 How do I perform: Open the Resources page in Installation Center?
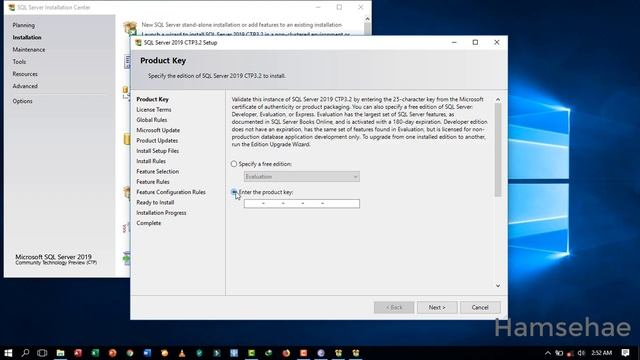pos(25,74)
